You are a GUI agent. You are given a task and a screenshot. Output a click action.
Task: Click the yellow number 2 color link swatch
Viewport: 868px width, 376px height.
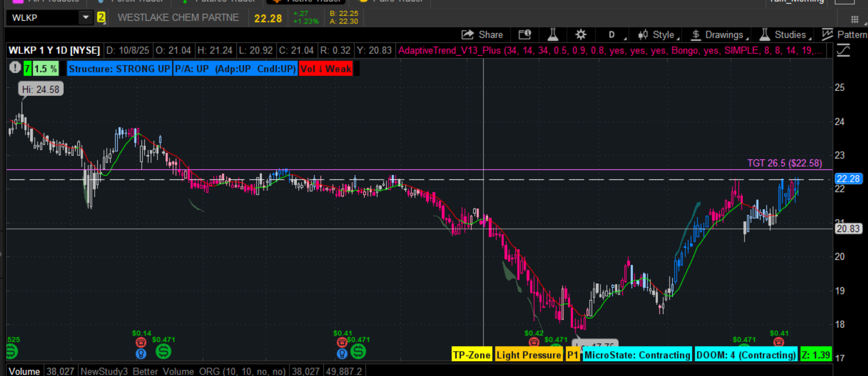(x=101, y=17)
